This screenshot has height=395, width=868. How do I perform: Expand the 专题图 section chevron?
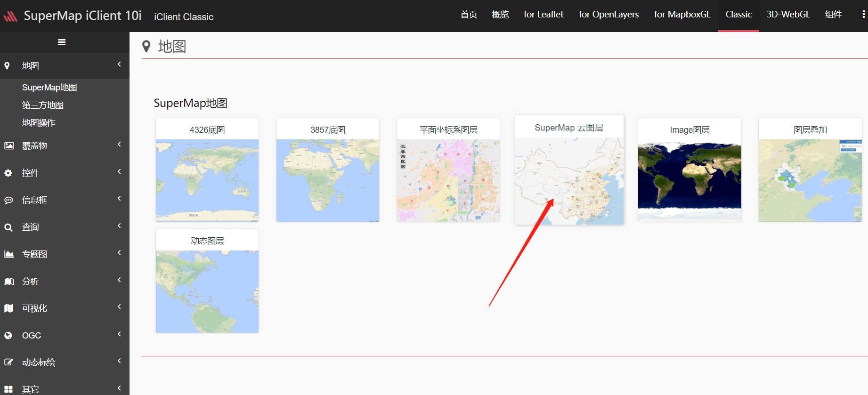[119, 253]
